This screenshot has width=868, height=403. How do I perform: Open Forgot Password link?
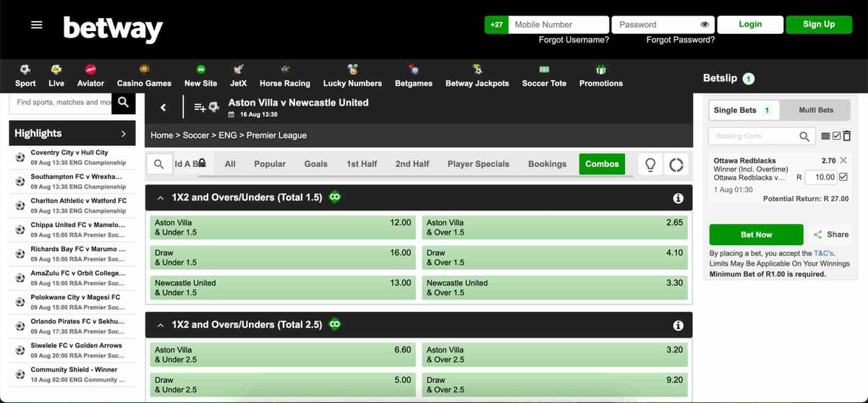click(681, 41)
